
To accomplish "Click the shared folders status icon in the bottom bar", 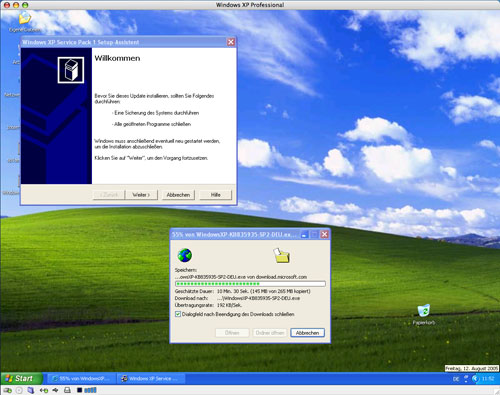I will tap(31, 390).
